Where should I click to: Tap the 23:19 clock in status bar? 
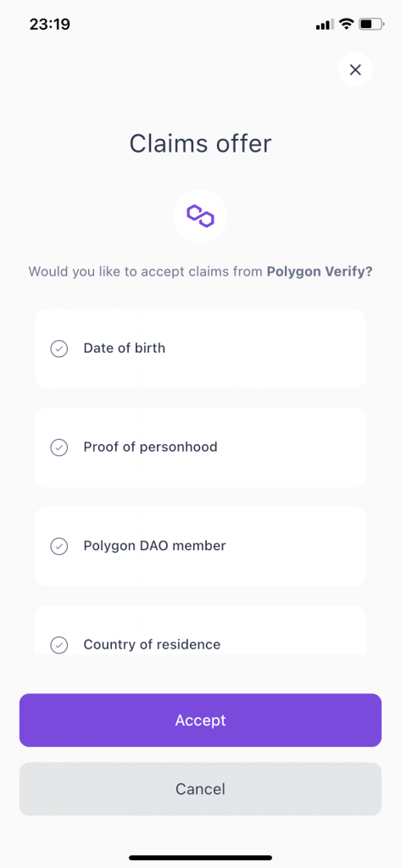click(50, 25)
